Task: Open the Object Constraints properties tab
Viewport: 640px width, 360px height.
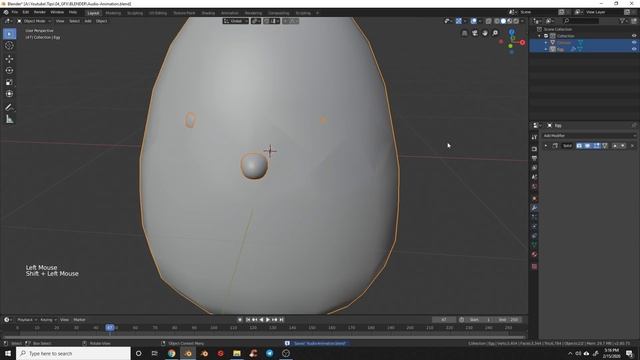Action: tap(534, 236)
